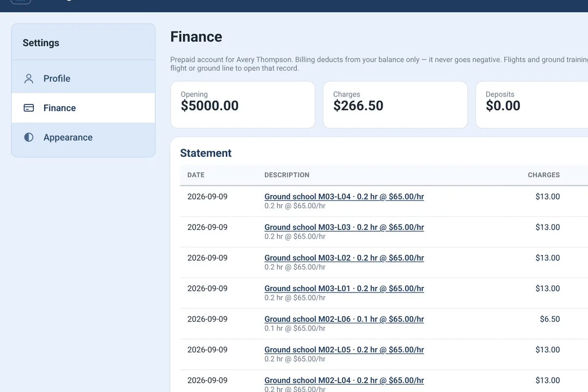Click the DESCRIPTION column header
Viewport: 588px width, 392px height.
coord(287,175)
